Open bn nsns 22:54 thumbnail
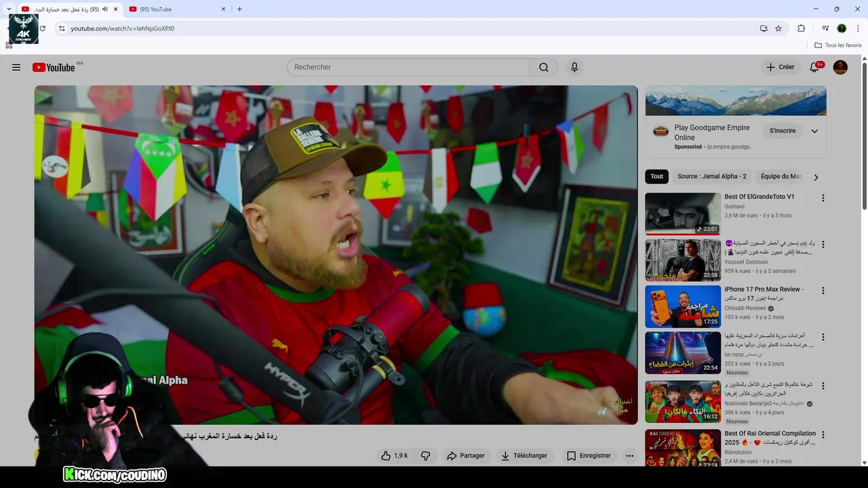 click(683, 352)
